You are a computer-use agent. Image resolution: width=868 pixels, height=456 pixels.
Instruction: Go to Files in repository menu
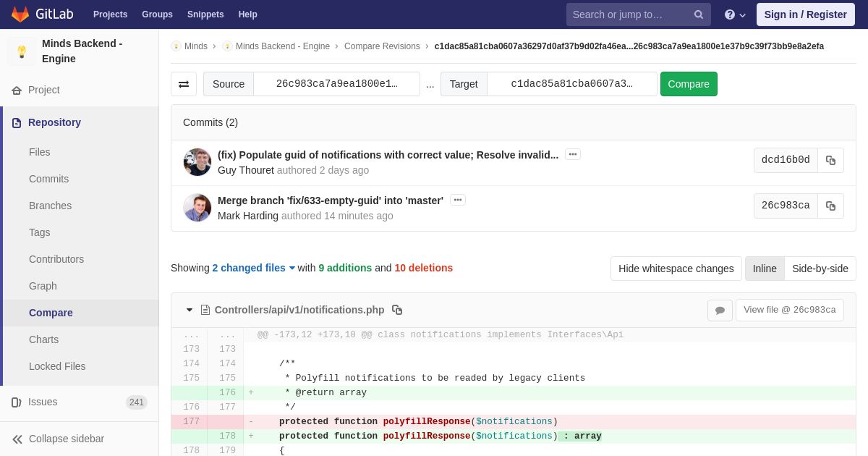click(x=40, y=152)
